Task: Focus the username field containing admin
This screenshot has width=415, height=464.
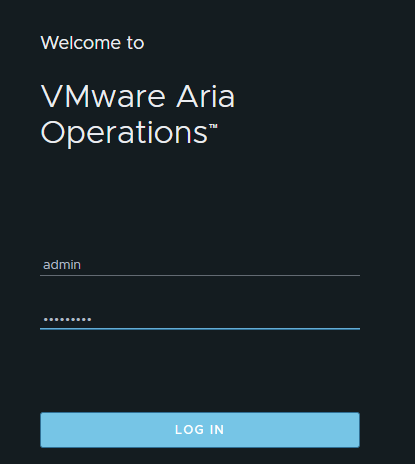Action: (x=200, y=265)
